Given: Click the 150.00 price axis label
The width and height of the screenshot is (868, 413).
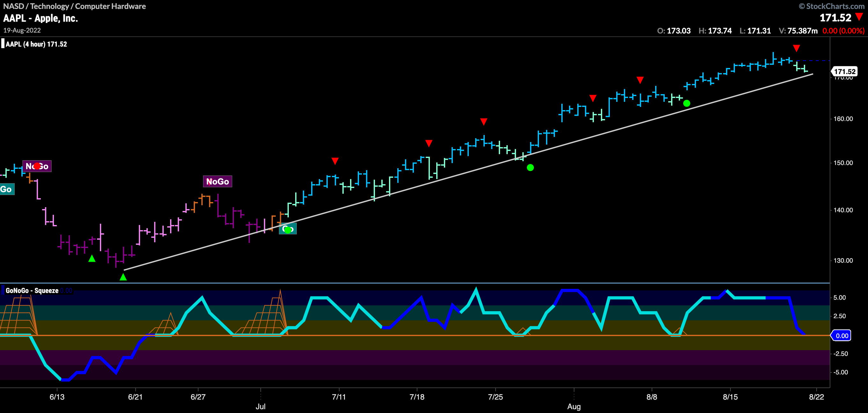Looking at the screenshot, I should click(x=843, y=163).
